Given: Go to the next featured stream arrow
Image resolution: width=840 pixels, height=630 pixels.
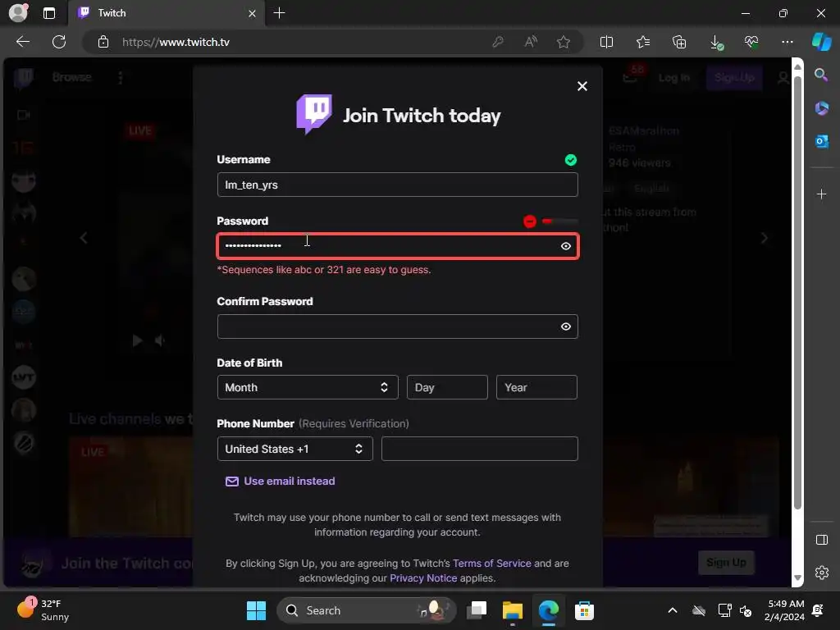Looking at the screenshot, I should [765, 238].
